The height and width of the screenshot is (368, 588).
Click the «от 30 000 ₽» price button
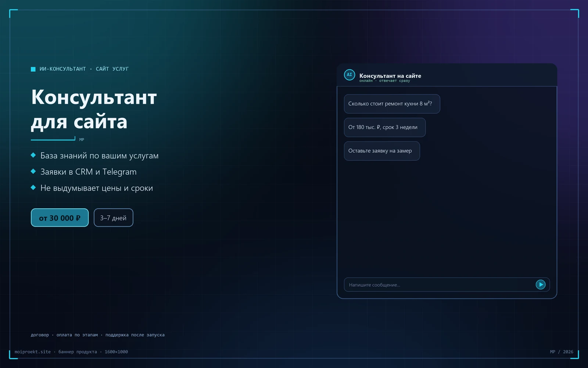pyautogui.click(x=60, y=217)
